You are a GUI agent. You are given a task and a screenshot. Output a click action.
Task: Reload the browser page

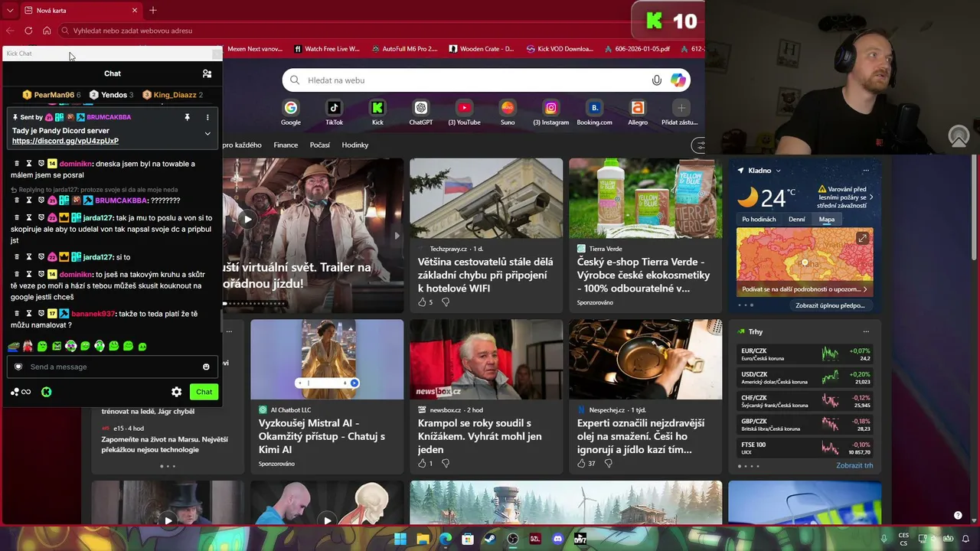tap(28, 31)
